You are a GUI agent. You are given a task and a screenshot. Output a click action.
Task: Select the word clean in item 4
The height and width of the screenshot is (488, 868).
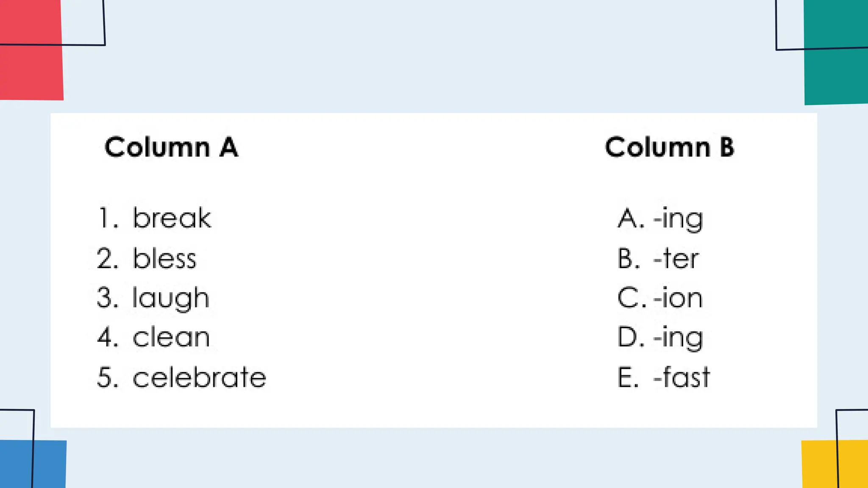pos(171,338)
